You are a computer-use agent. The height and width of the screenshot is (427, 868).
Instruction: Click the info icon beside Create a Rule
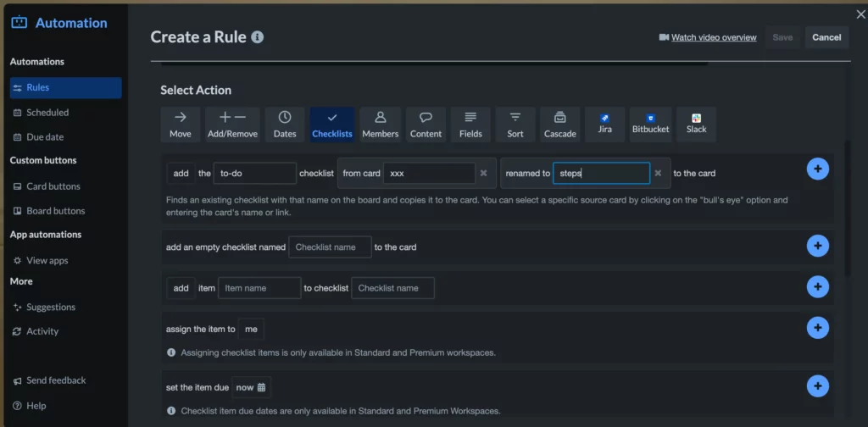click(x=258, y=37)
